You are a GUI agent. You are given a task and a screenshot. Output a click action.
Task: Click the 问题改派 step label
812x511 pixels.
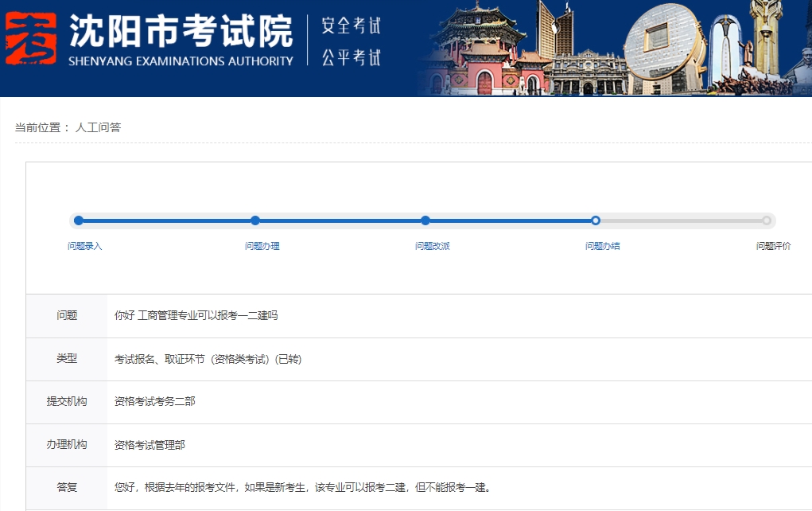pyautogui.click(x=433, y=246)
